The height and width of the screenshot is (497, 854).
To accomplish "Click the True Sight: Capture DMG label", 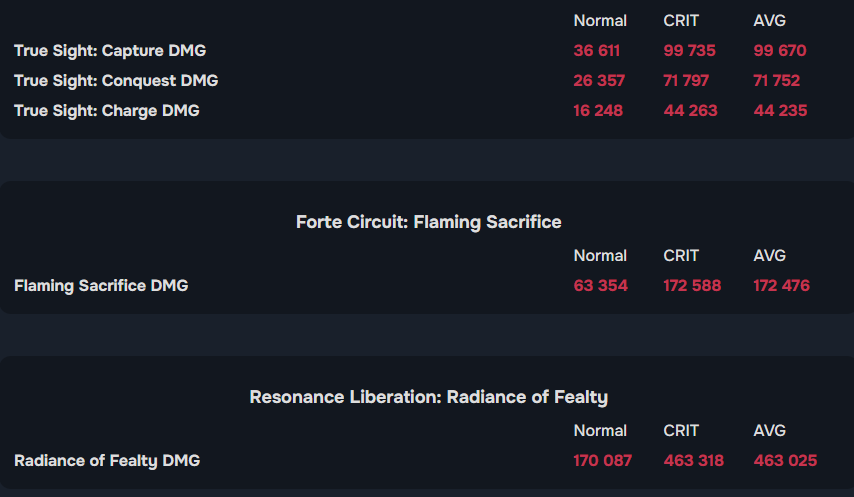I will pos(110,50).
